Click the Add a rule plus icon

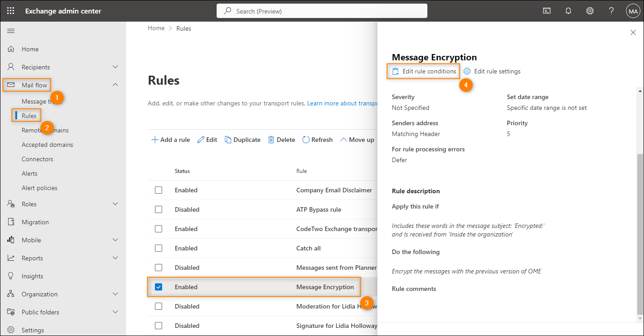[155, 139]
